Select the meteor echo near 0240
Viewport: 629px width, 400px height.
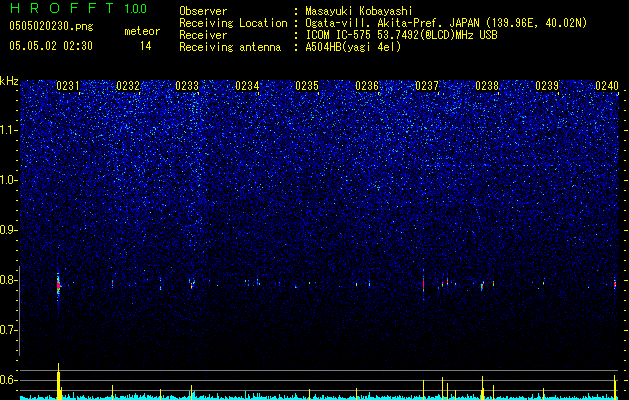coord(615,284)
